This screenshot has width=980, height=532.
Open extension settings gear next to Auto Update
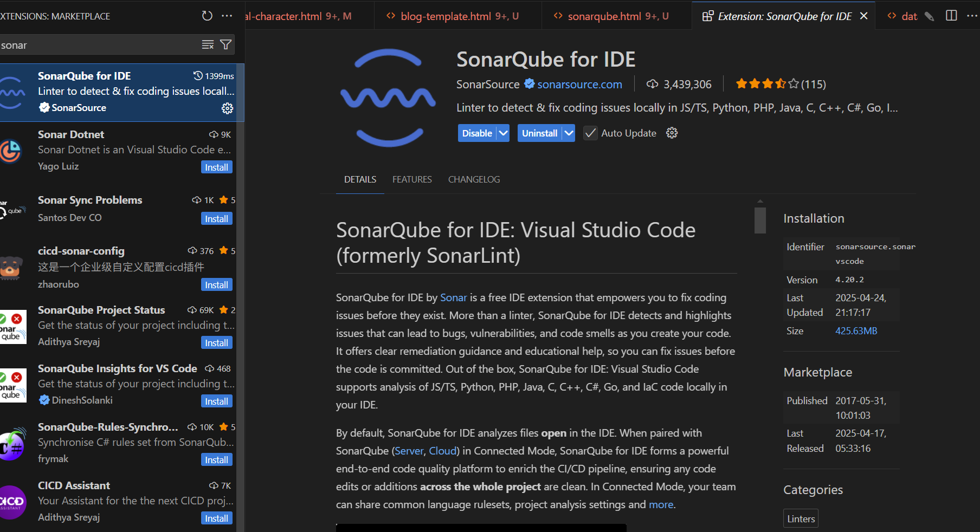pos(672,133)
